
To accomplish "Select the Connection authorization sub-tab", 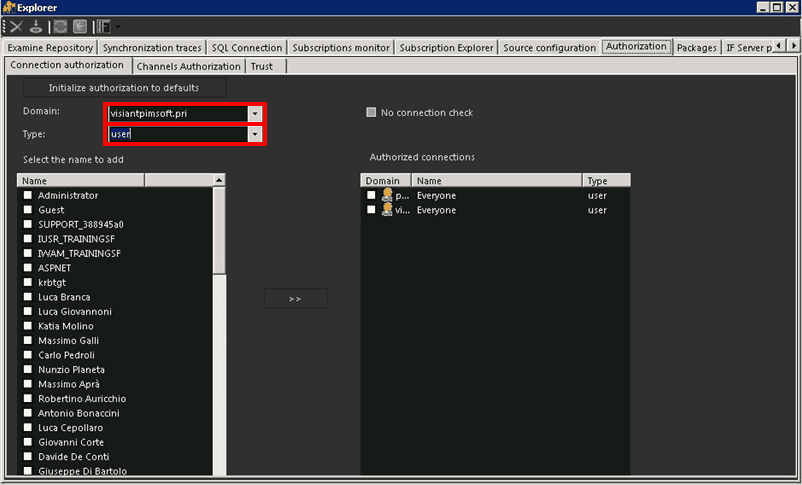I will pyautogui.click(x=67, y=65).
